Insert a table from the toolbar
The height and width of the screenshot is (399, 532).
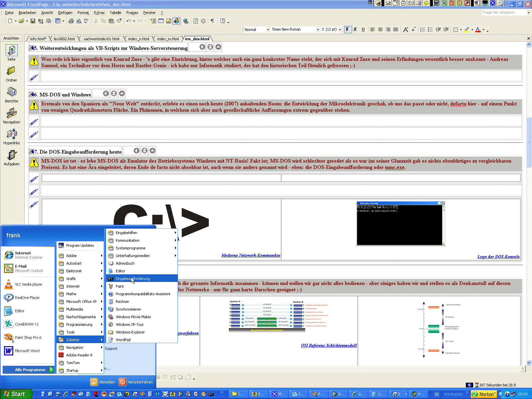161,21
